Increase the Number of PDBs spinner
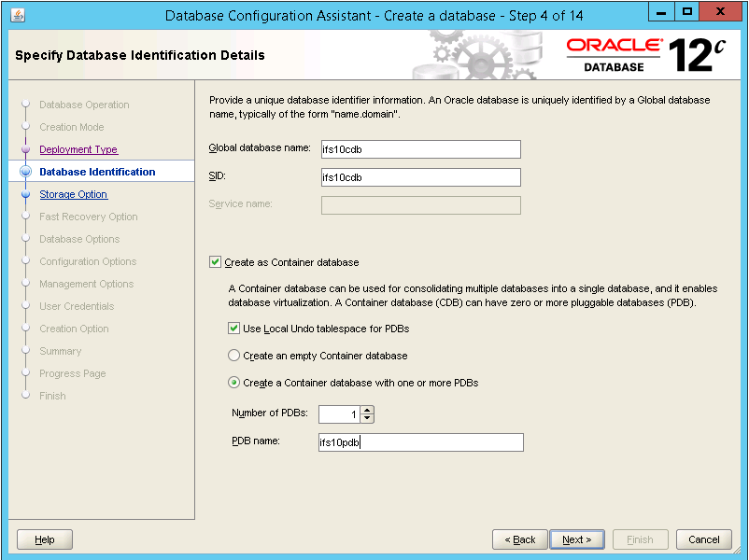 367,410
